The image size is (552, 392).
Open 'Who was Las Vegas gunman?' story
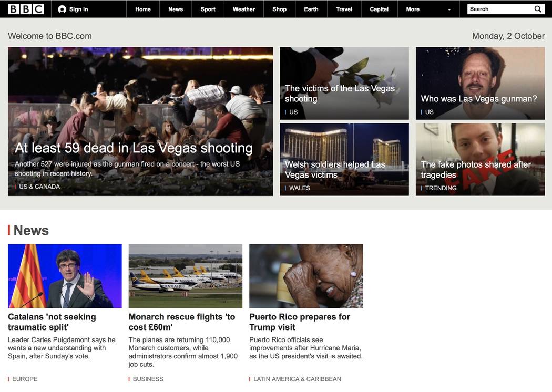click(478, 99)
